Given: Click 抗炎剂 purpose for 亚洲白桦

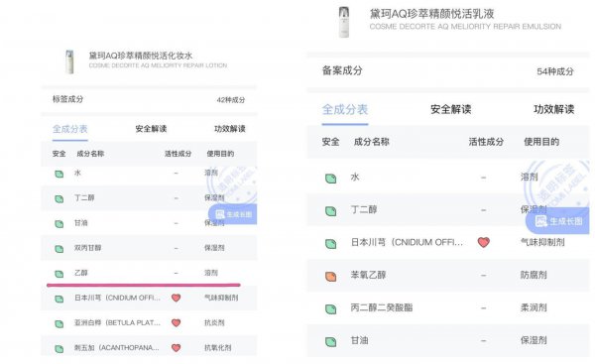Looking at the screenshot, I should [x=214, y=323].
